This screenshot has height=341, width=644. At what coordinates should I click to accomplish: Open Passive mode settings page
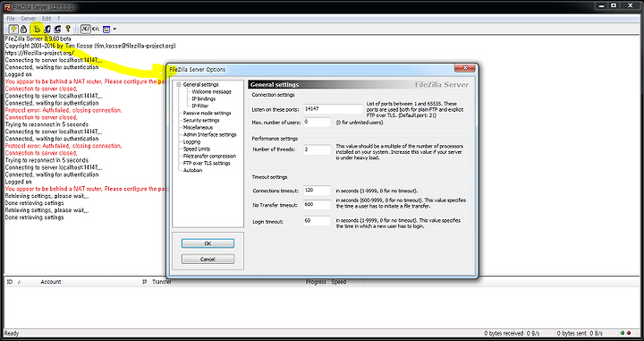tap(207, 113)
